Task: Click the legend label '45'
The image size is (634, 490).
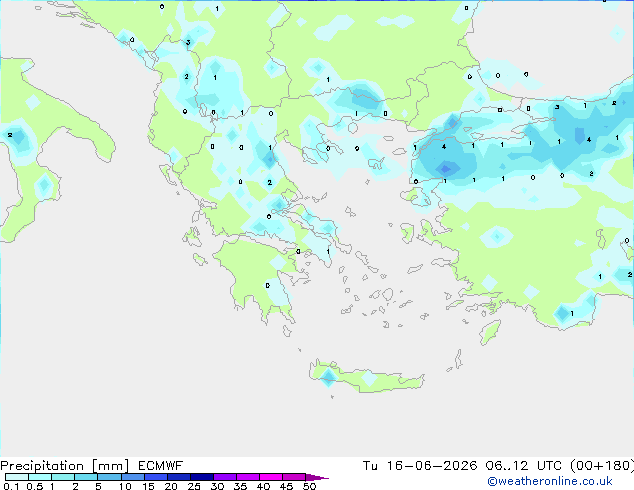Action: click(286, 486)
